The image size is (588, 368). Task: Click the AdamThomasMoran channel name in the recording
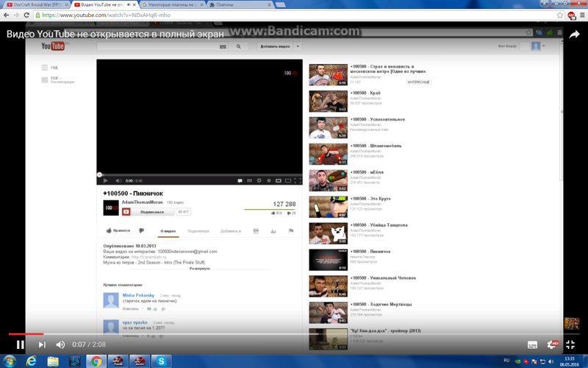142,202
